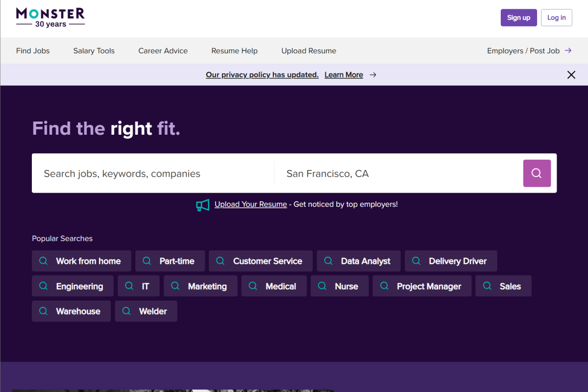Pick the IT popular search

139,286
